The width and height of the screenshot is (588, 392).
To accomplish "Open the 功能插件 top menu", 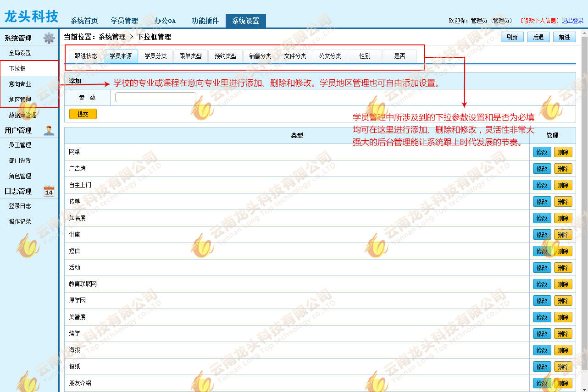I will (x=205, y=21).
